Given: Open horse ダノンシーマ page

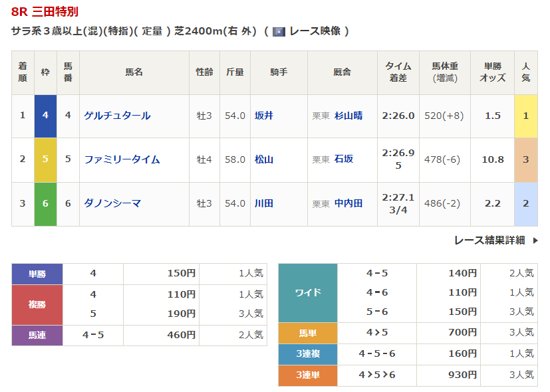Looking at the screenshot, I should coord(112,203).
